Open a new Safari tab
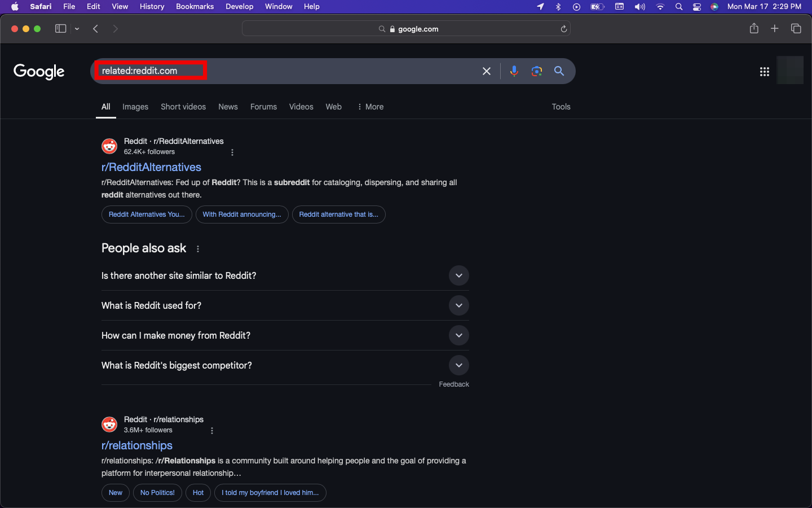 (x=775, y=29)
